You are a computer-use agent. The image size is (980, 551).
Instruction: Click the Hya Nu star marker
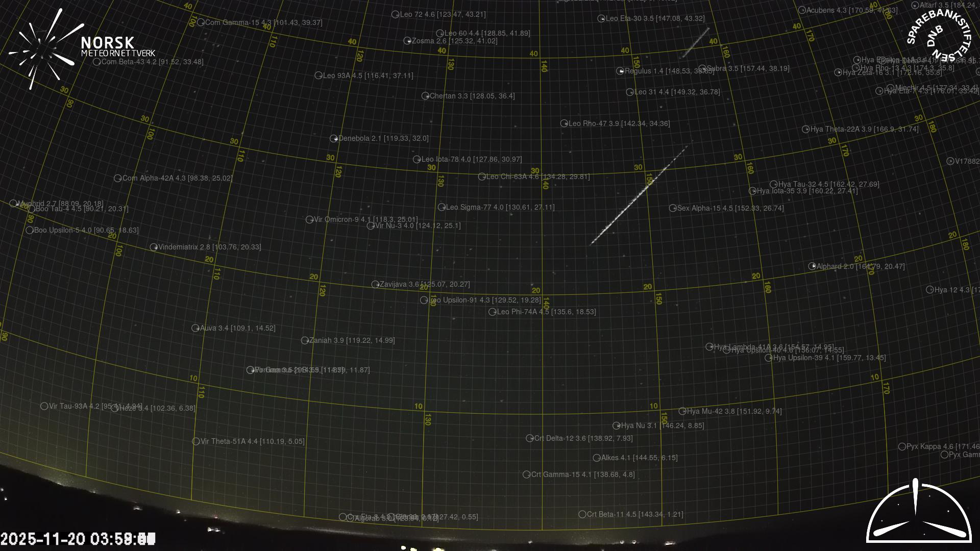[x=617, y=425]
